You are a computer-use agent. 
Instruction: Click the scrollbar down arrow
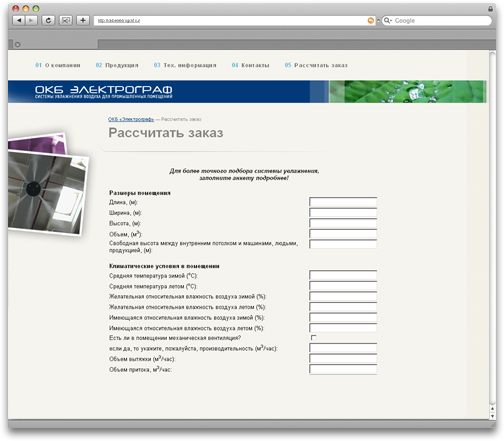pos(492,416)
